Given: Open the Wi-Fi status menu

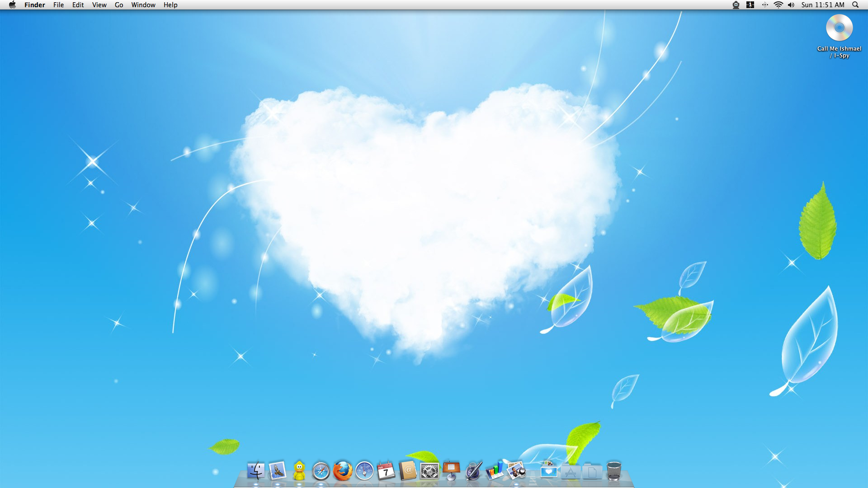Looking at the screenshot, I should click(x=778, y=5).
